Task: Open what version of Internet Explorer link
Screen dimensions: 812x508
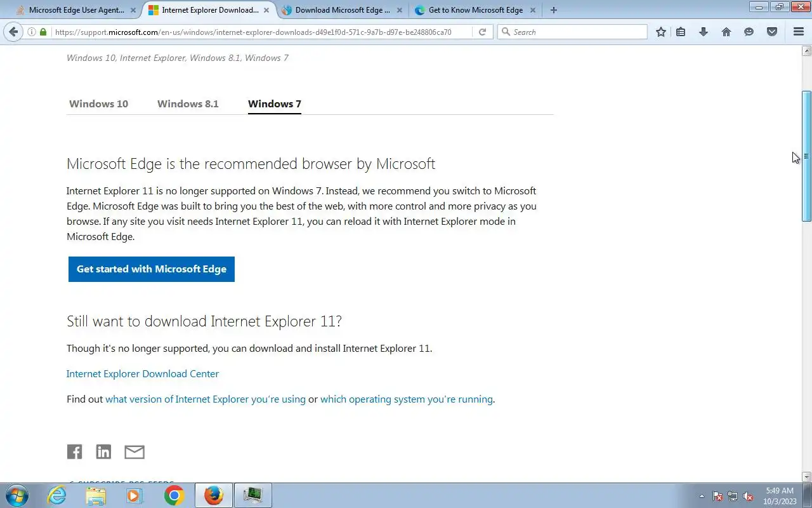Action: coord(206,399)
